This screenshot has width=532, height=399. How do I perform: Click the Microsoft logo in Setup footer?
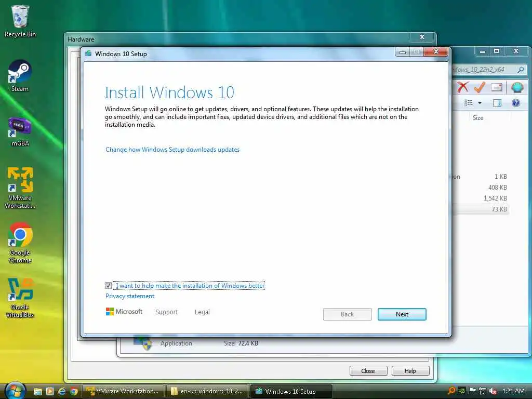[124, 312]
